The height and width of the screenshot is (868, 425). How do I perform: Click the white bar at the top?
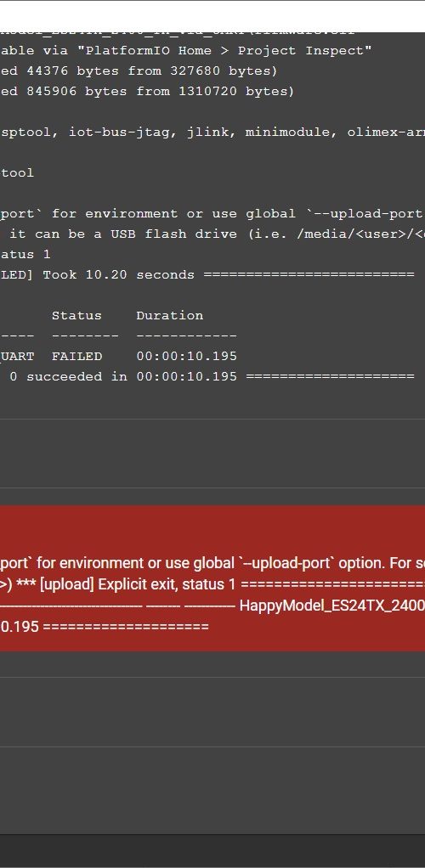[x=212, y=17]
